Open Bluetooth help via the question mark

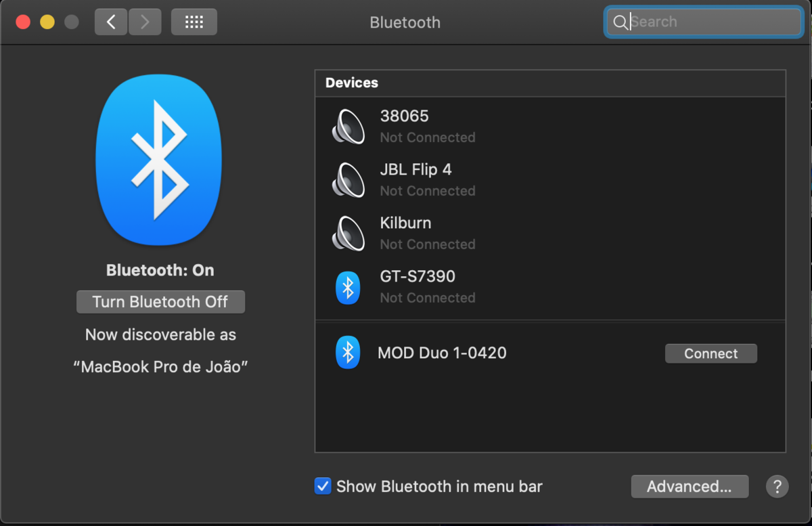point(777,487)
